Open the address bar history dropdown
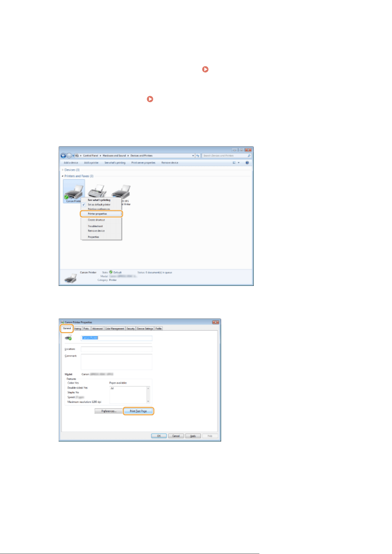The height and width of the screenshot is (554, 392). (x=193, y=156)
